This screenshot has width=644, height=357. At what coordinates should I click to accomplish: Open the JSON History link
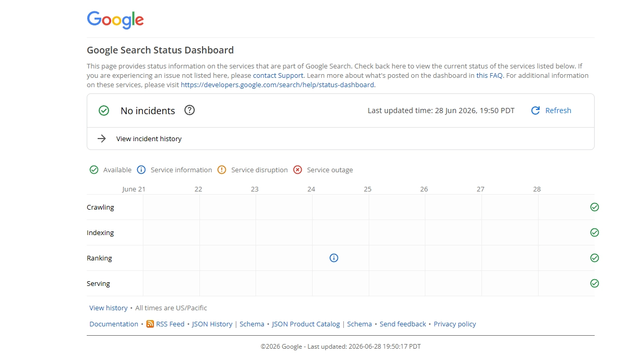coord(212,324)
